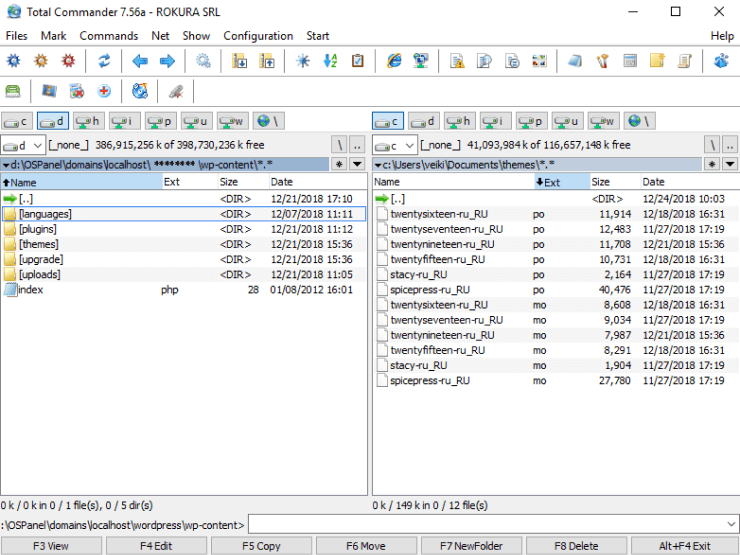Go to left panel root with backslash button
Viewport: 740px width, 555px height.
pyautogui.click(x=339, y=145)
